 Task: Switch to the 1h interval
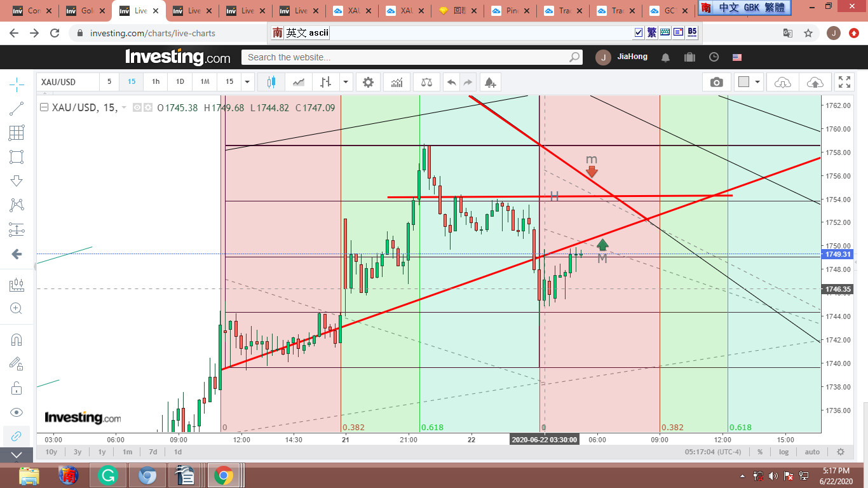[156, 82]
